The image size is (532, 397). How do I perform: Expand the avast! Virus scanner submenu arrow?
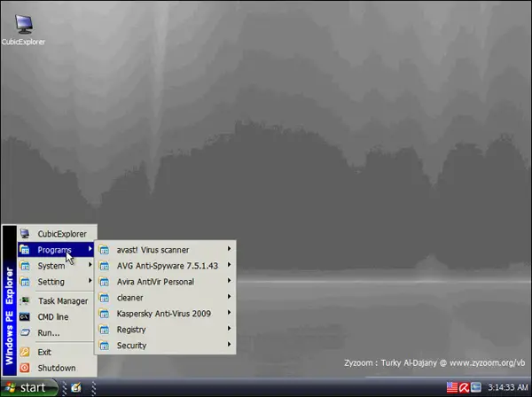point(230,248)
